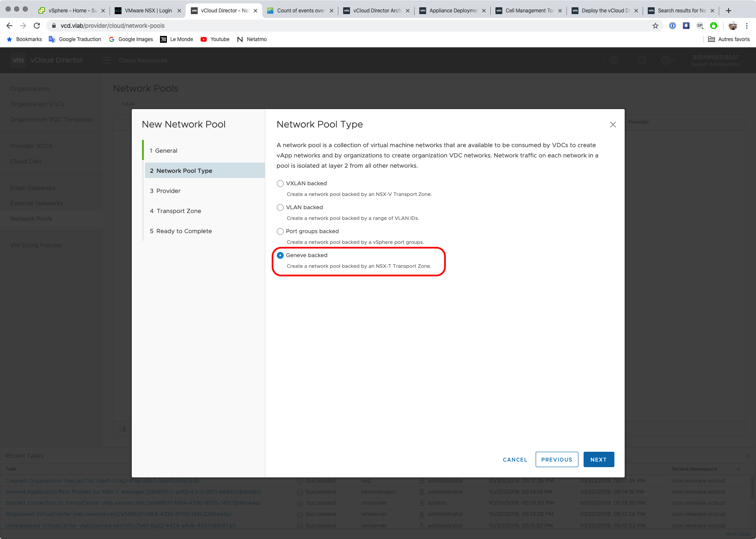The image size is (756, 539).
Task: Click the NEXT button
Action: pos(598,459)
